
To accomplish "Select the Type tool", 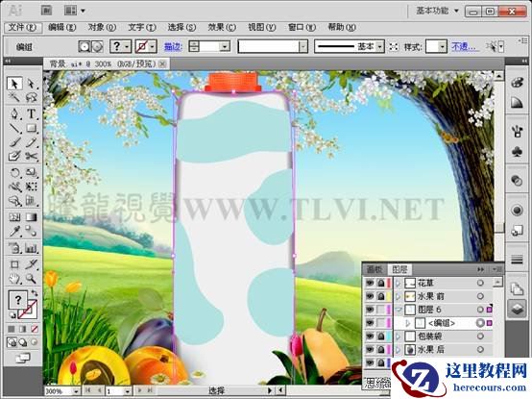I will (x=31, y=113).
